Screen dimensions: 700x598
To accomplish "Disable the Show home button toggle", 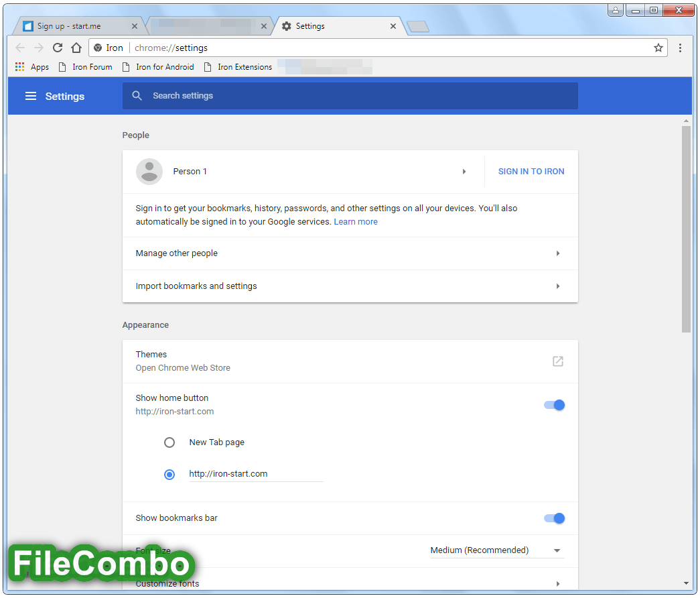I will (554, 405).
